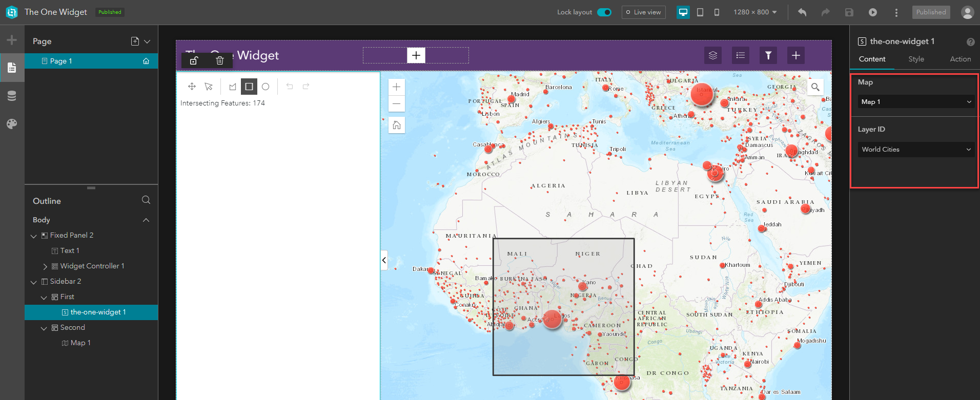
Task: Expand the Widget Controller 1 node
Action: (45, 266)
